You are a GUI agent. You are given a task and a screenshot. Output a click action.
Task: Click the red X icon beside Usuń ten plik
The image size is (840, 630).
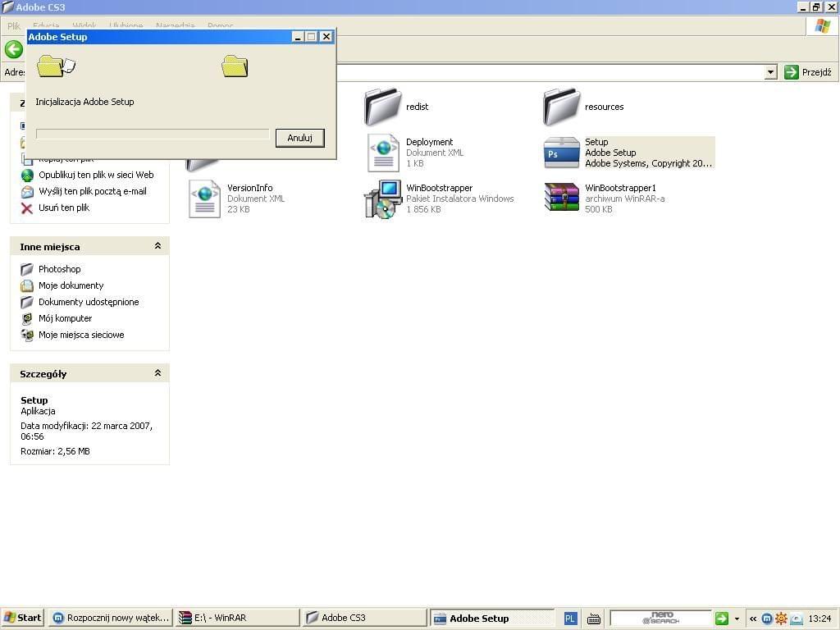(25, 208)
